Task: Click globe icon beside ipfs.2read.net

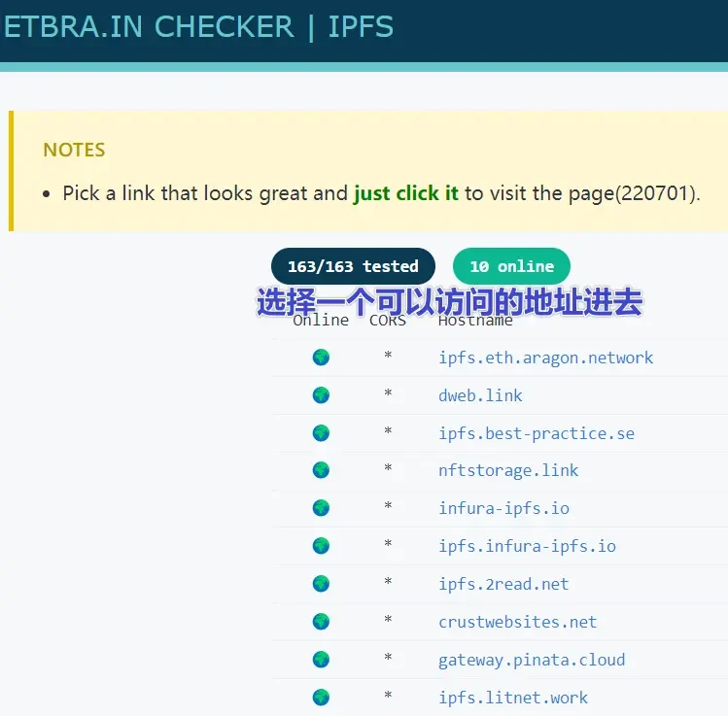Action: [321, 584]
